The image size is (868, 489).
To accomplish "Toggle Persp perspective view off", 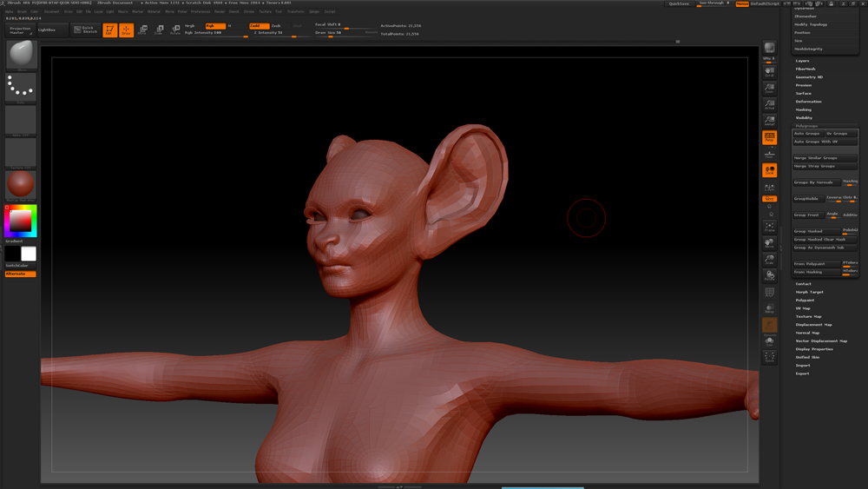I will [769, 137].
